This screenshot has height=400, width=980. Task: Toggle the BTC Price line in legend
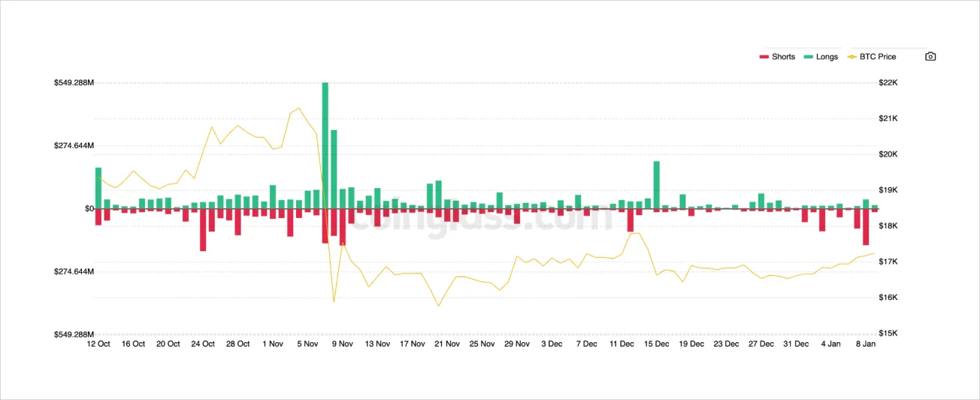coord(872,56)
